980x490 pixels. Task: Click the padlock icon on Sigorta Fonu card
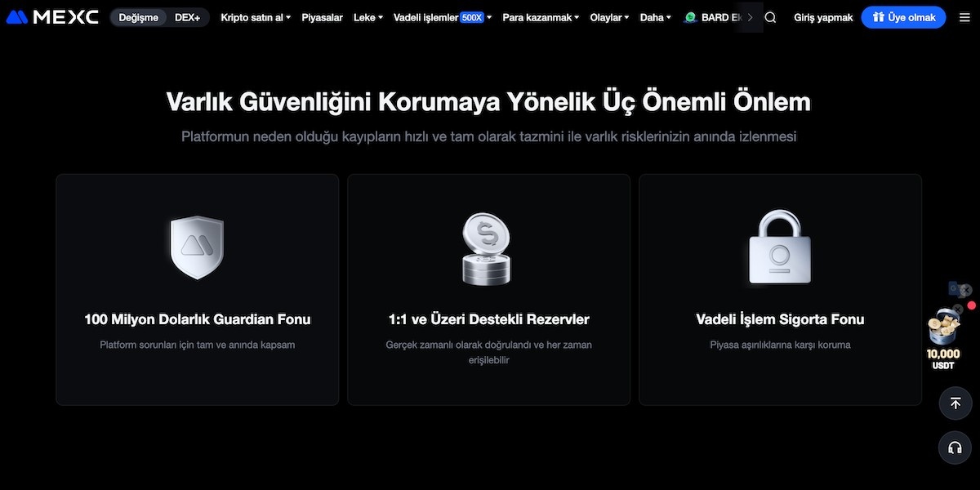tap(780, 247)
